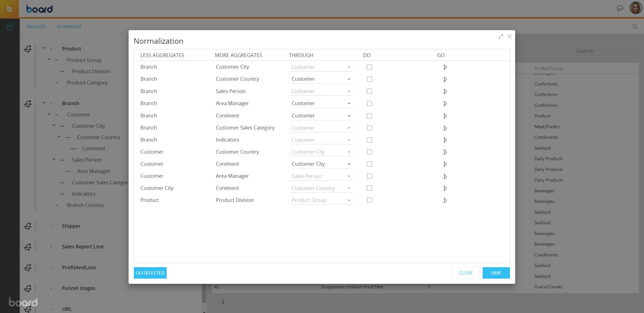This screenshot has height=313, width=644.
Task: Tick DO checkbox for Customer Continent row
Action: click(x=369, y=164)
